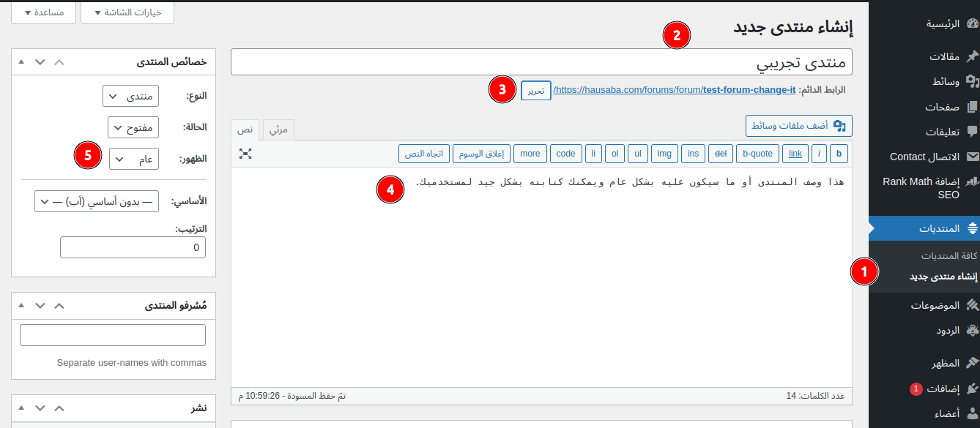
Task: Open the الرئيسية dashboard icon
Action: (972, 23)
